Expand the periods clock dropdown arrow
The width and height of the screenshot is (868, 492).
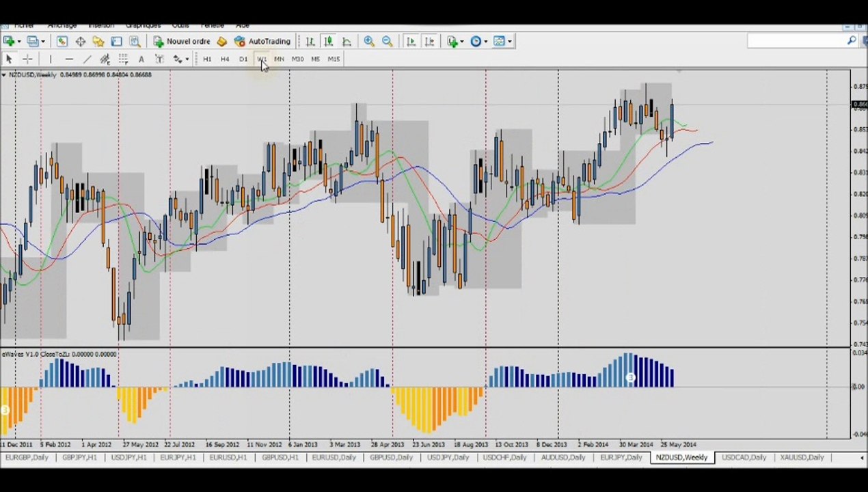tap(486, 42)
